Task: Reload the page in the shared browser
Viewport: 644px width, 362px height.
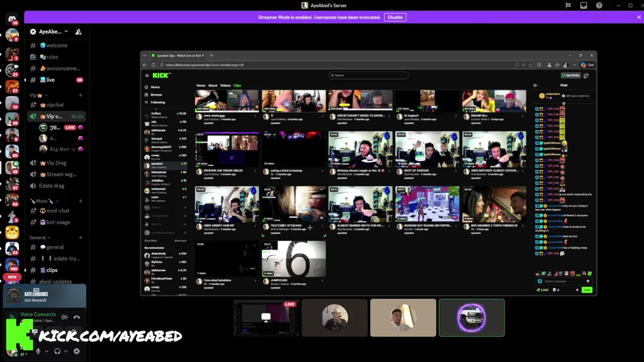Action: 153,65
